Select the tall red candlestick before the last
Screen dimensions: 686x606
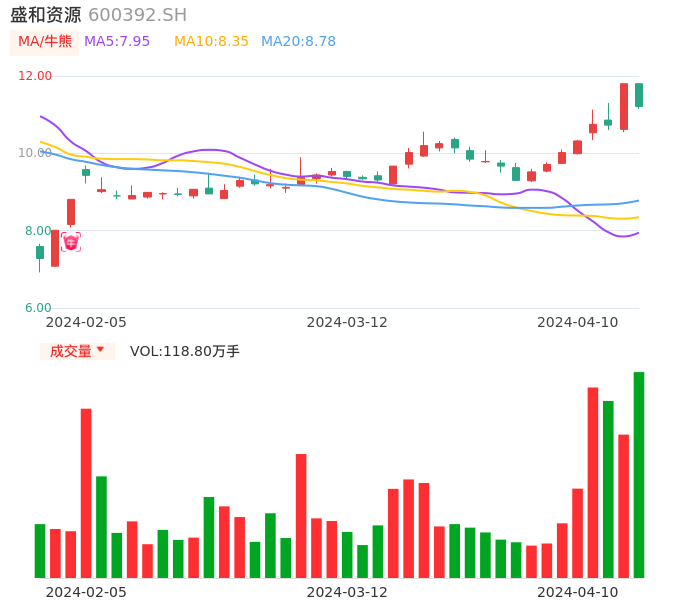click(x=624, y=106)
